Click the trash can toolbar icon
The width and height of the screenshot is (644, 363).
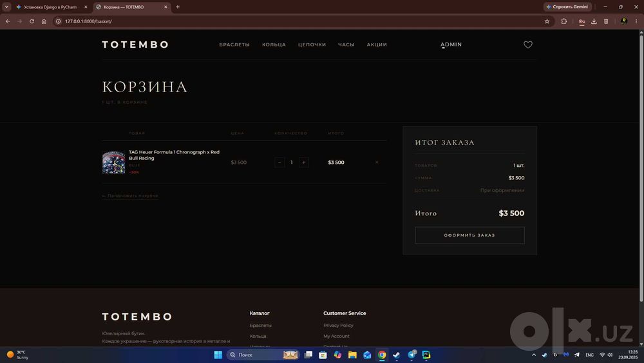coord(606,21)
